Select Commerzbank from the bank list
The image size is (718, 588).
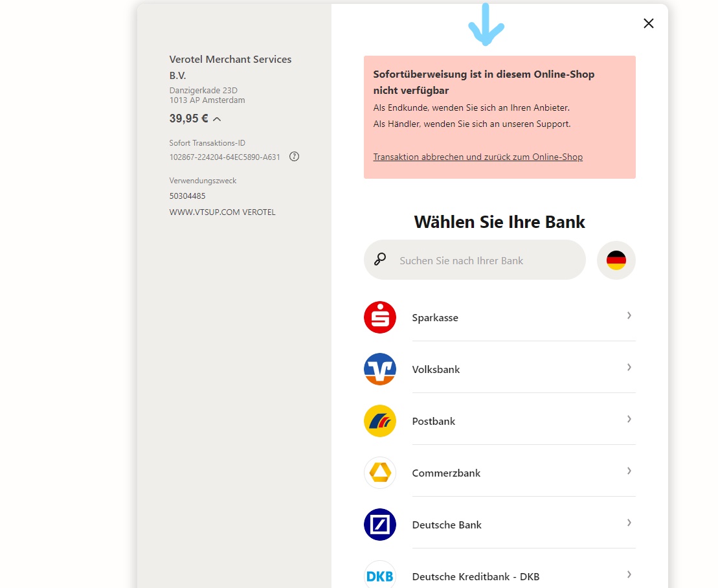pyautogui.click(x=446, y=473)
